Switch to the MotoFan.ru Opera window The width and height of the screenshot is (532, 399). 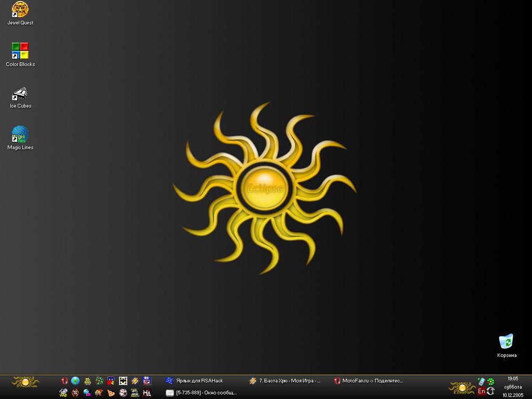click(368, 381)
